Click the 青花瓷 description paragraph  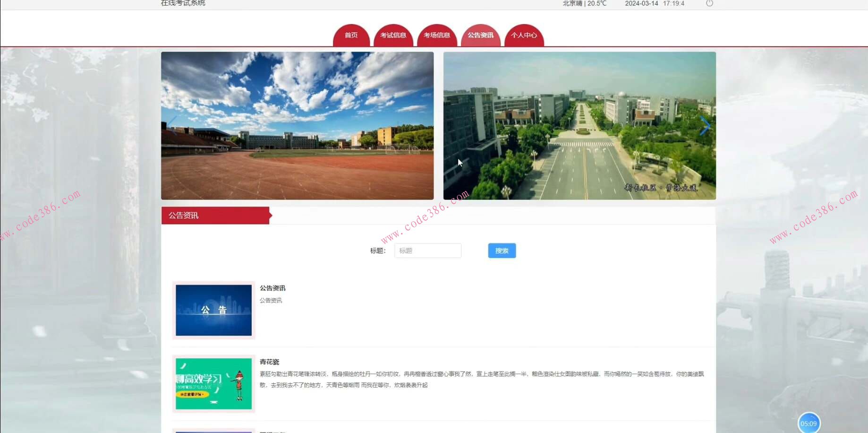(x=482, y=380)
